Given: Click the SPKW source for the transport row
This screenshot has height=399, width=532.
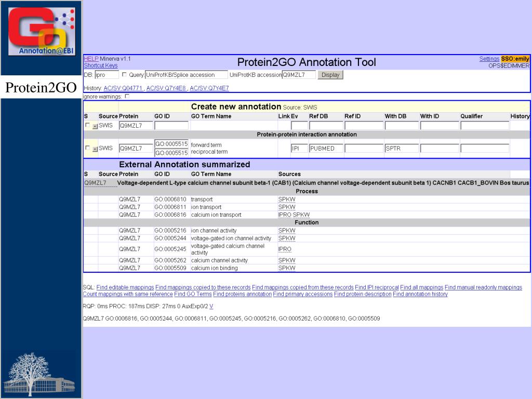Looking at the screenshot, I should coord(287,199).
